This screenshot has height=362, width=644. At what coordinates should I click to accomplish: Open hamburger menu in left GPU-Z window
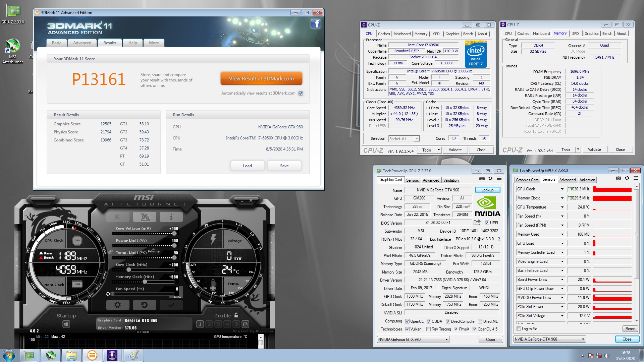[499, 179]
